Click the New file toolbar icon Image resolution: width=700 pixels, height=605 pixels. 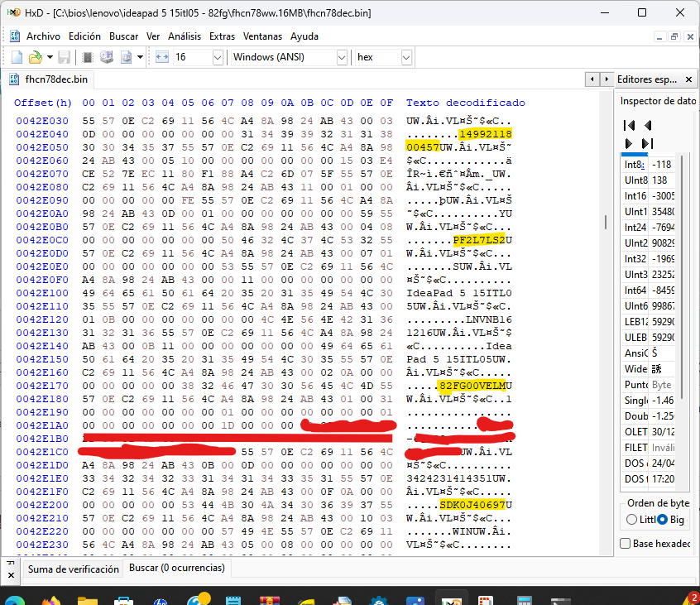point(17,57)
